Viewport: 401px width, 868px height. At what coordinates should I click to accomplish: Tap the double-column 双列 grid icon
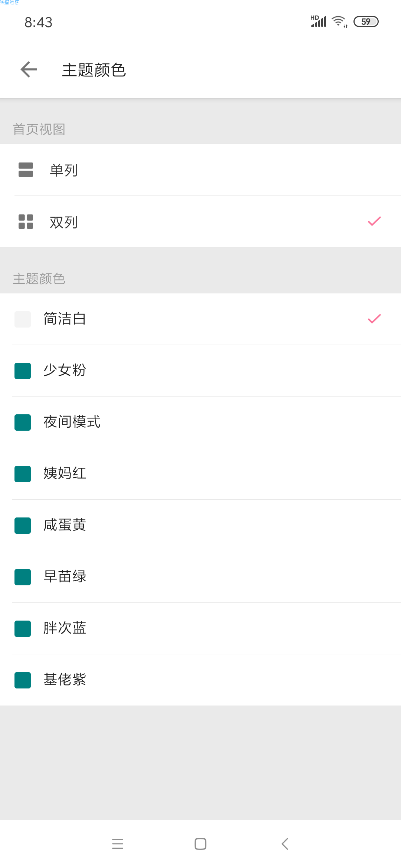(26, 221)
